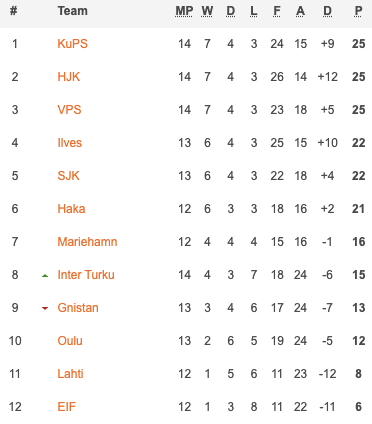Screen dimensions: 372x424
Task: Click the W wins column header
Action: coord(207,11)
